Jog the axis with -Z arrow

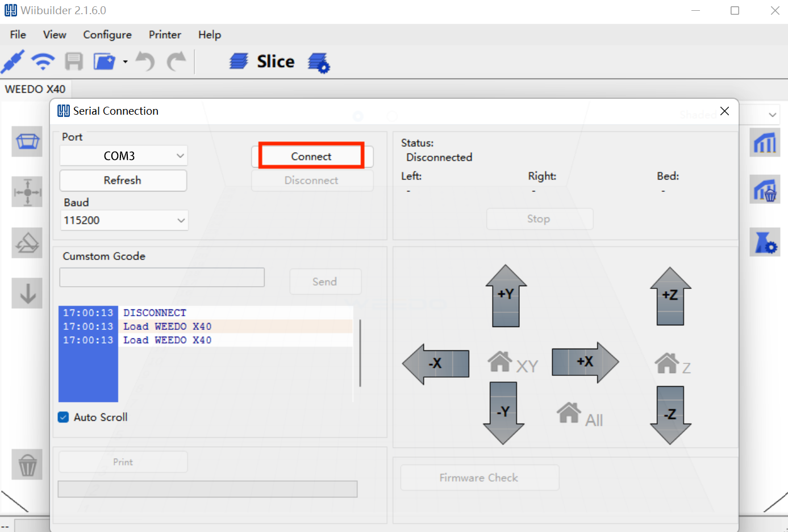pos(670,415)
